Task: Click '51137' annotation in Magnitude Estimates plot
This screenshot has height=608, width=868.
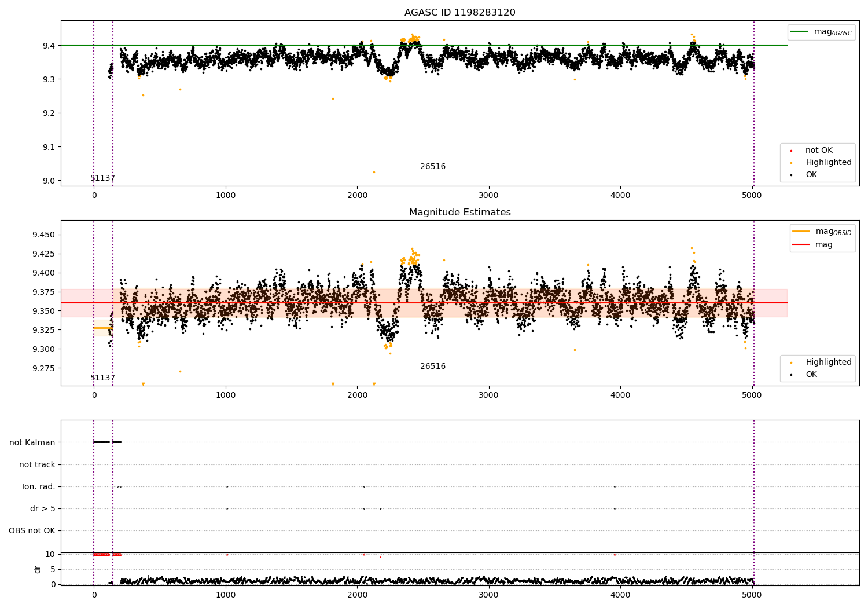Action: click(x=102, y=378)
